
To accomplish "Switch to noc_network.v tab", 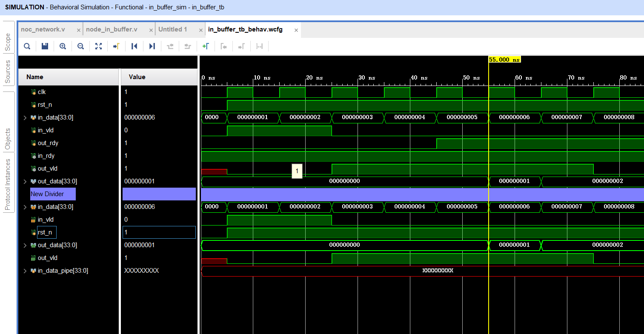I will click(x=43, y=29).
